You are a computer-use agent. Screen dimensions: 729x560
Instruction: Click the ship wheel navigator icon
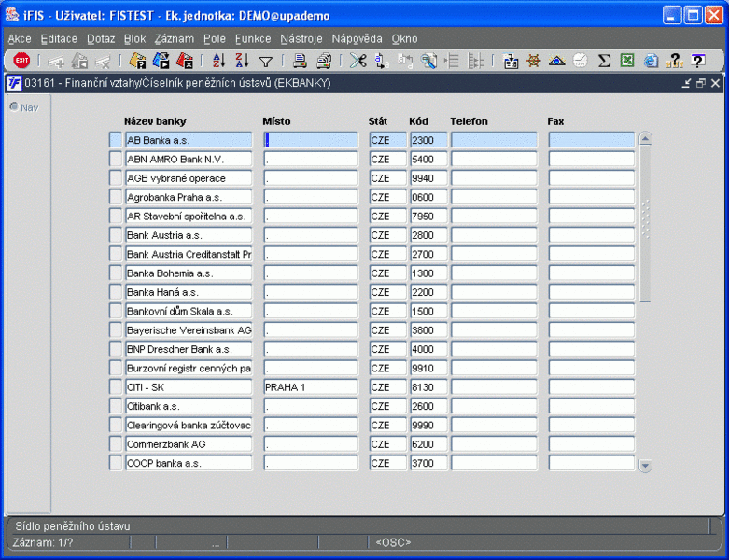pyautogui.click(x=534, y=61)
